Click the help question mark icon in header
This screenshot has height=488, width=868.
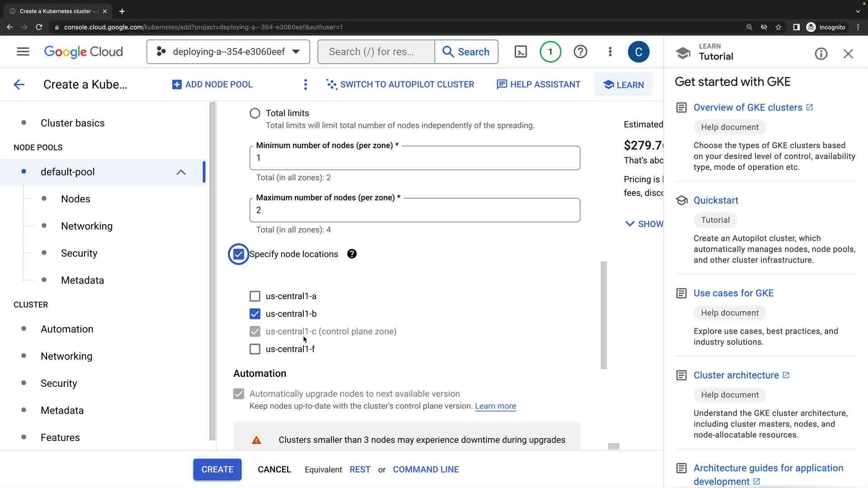pyautogui.click(x=580, y=52)
